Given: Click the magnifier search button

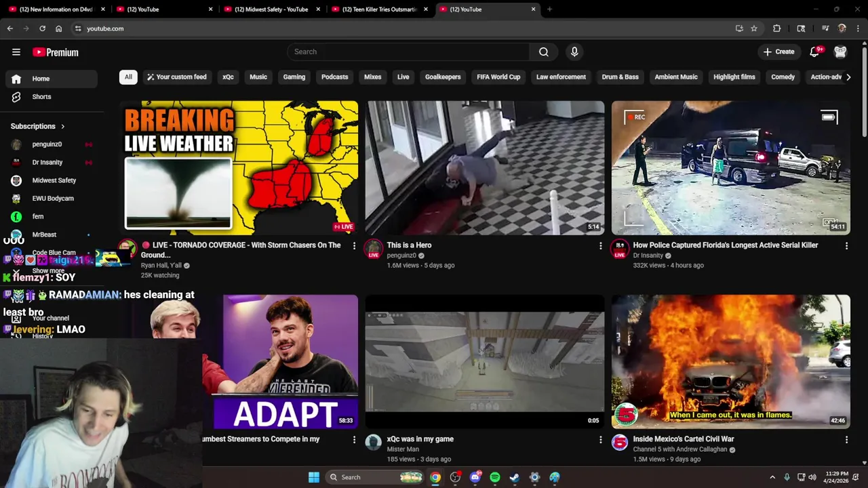Looking at the screenshot, I should point(544,52).
